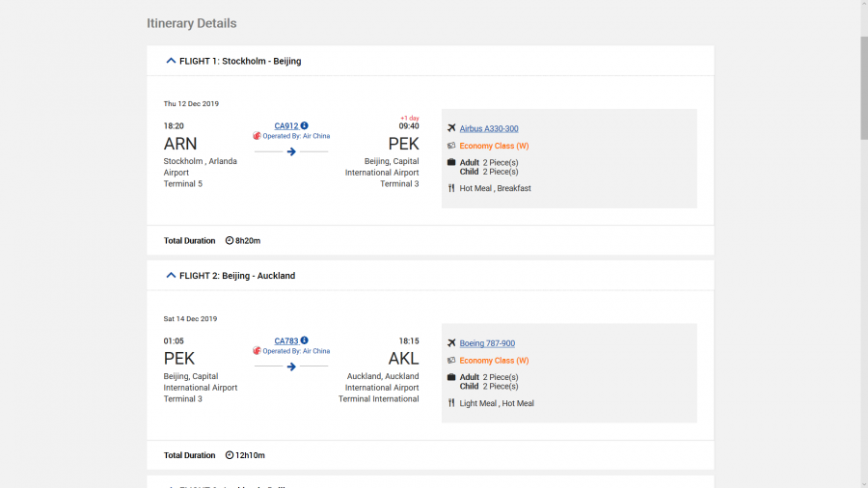Viewport: 868px width, 488px height.
Task: Click the Economy Class (W) label in Flight 2
Action: (x=494, y=361)
